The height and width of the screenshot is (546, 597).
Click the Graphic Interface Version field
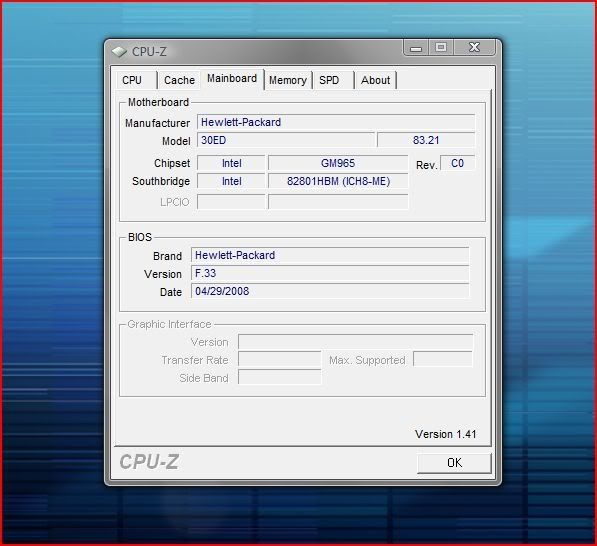click(356, 342)
